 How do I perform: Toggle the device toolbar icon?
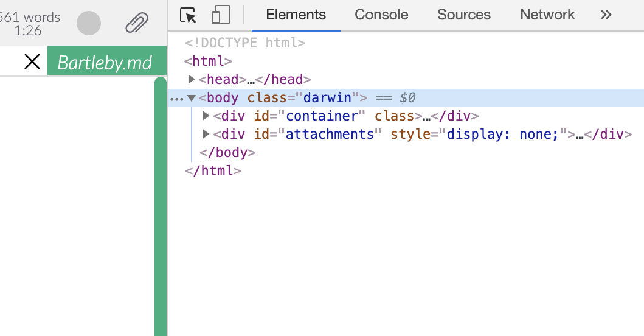(220, 15)
